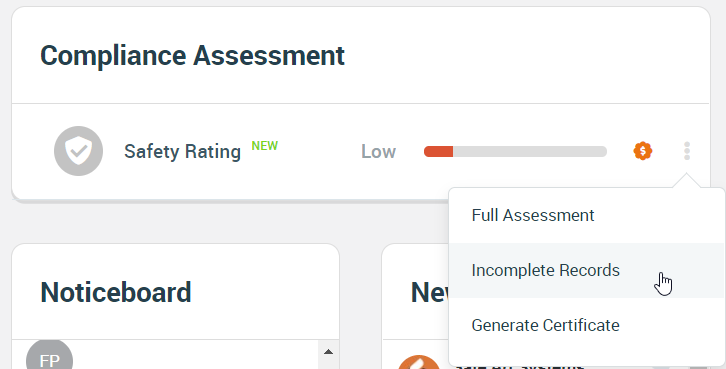Click the grey unfilled part of rating bar
Viewport: 726px width, 369px height.
pyautogui.click(x=530, y=151)
